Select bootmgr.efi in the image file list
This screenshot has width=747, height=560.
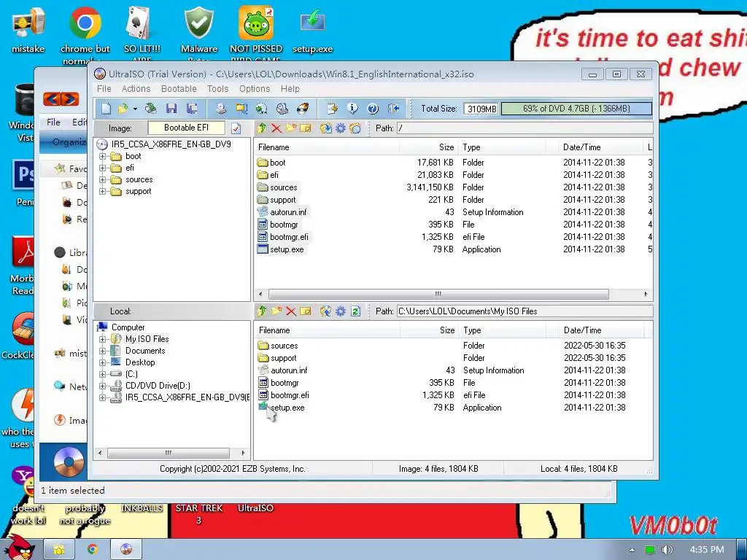(x=289, y=237)
